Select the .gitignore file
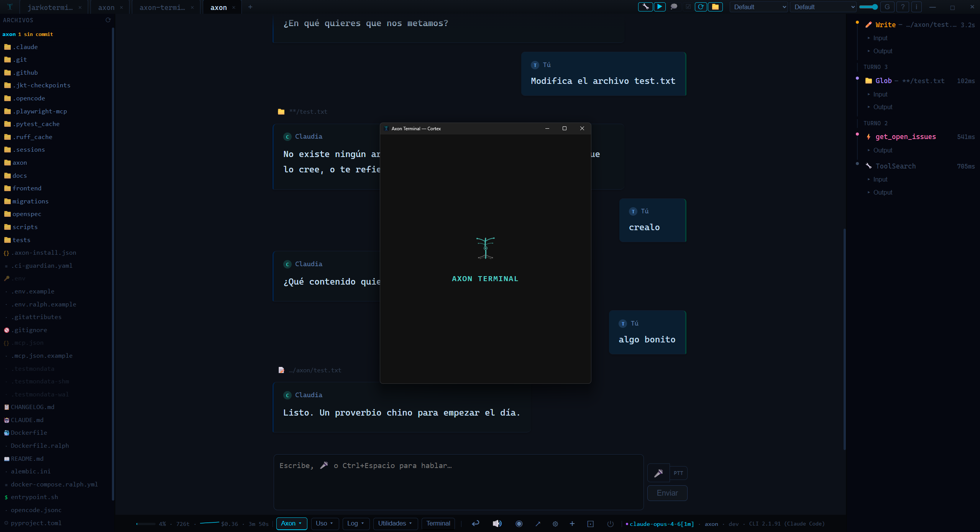This screenshot has height=532, width=980. pyautogui.click(x=26, y=330)
